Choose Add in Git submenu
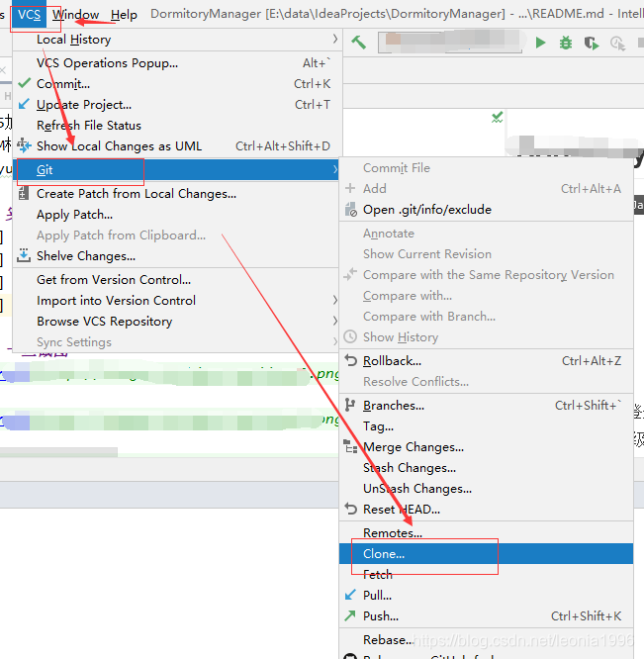 (486, 189)
